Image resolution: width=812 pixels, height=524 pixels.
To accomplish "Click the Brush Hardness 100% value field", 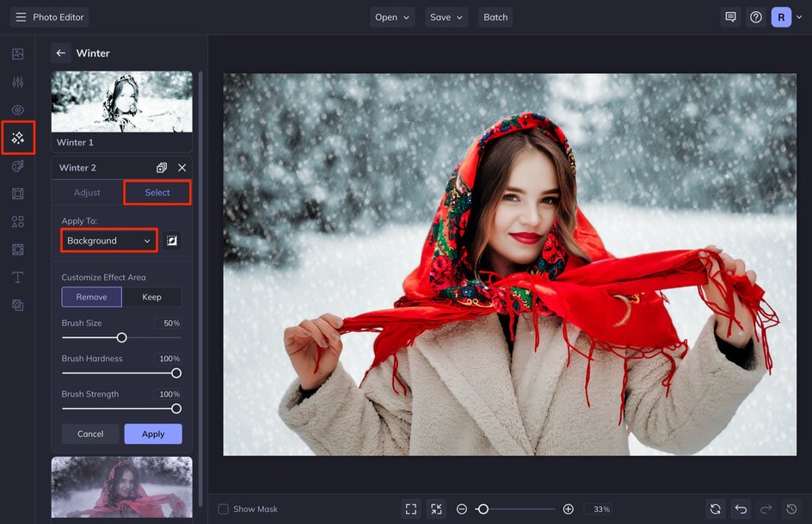I will point(168,358).
